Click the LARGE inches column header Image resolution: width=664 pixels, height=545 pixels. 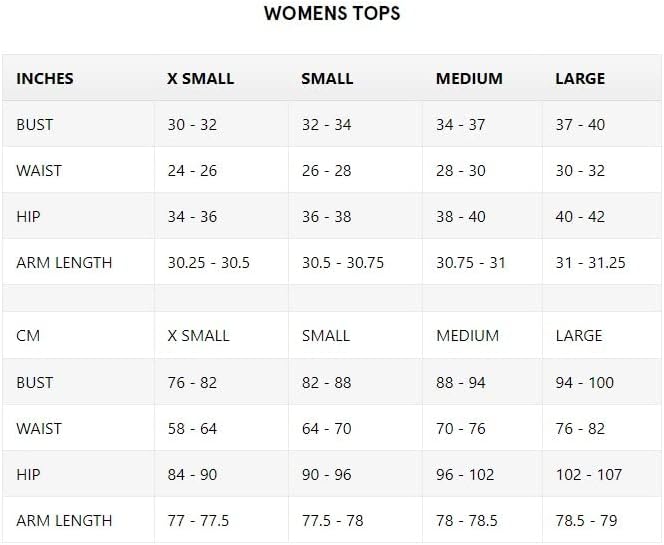[x=602, y=78]
